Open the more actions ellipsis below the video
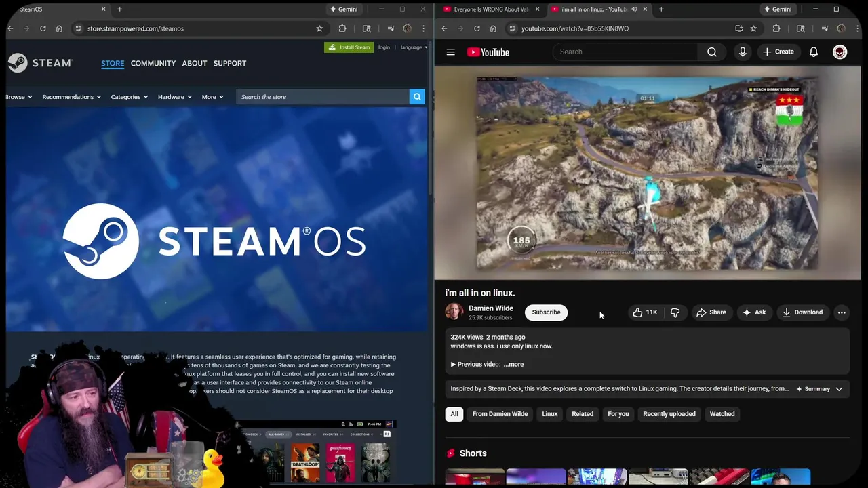This screenshot has height=488, width=868. [842, 312]
